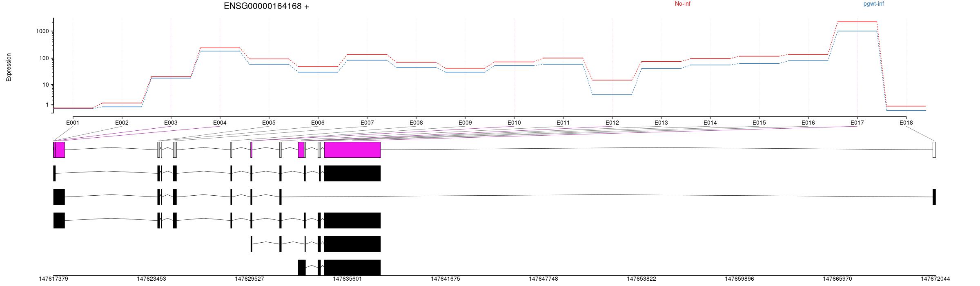
Task: Click genomic coordinate 147672044
Action: click(x=935, y=279)
